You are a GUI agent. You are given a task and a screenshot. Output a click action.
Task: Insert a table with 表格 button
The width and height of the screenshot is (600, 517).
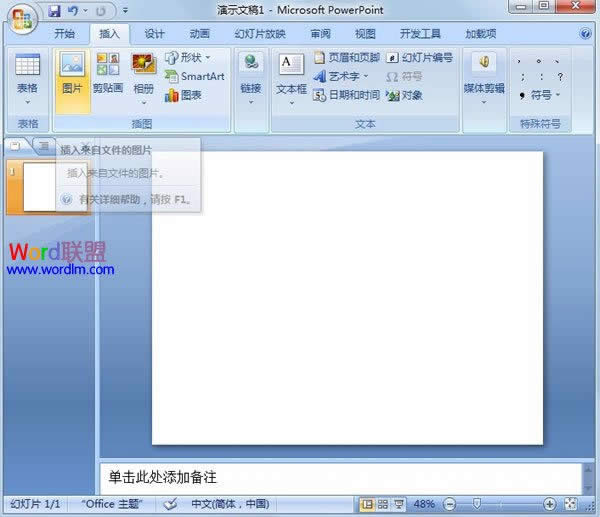click(x=27, y=74)
